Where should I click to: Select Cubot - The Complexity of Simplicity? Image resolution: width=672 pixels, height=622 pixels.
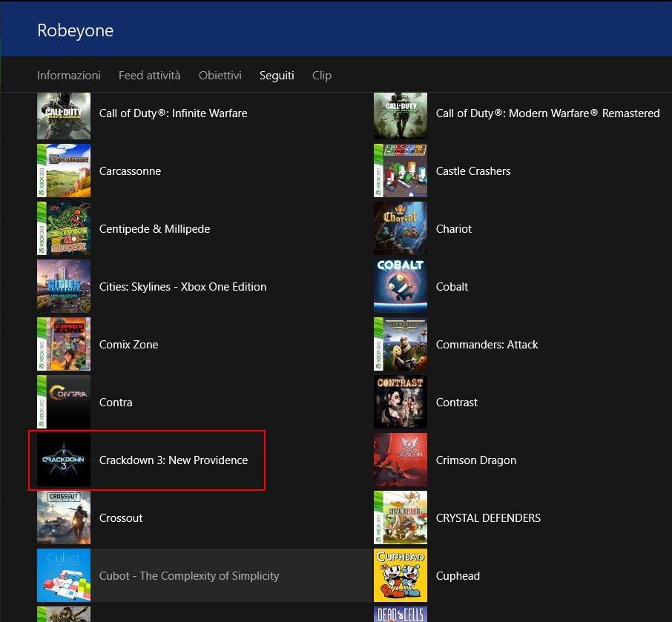click(x=189, y=576)
